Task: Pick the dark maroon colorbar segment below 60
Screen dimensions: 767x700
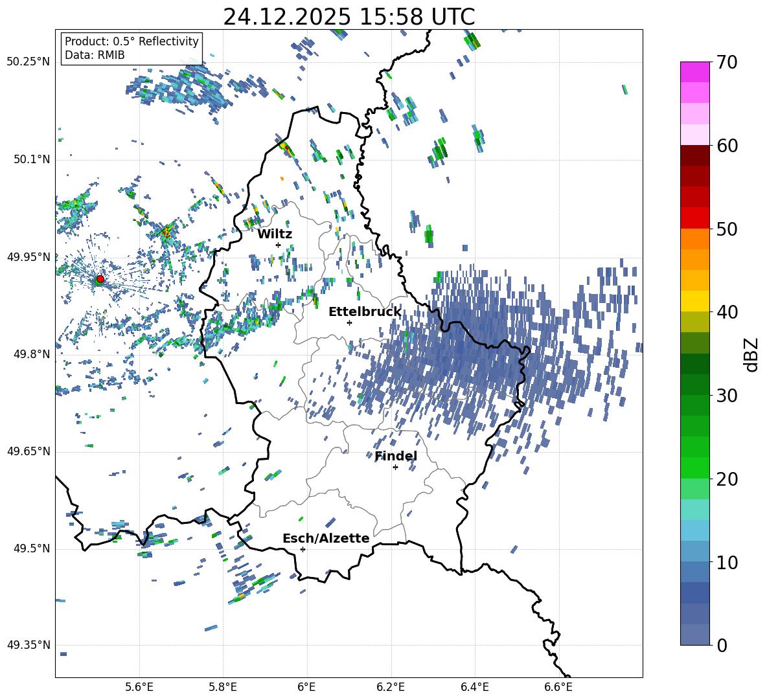Action: [x=694, y=155]
